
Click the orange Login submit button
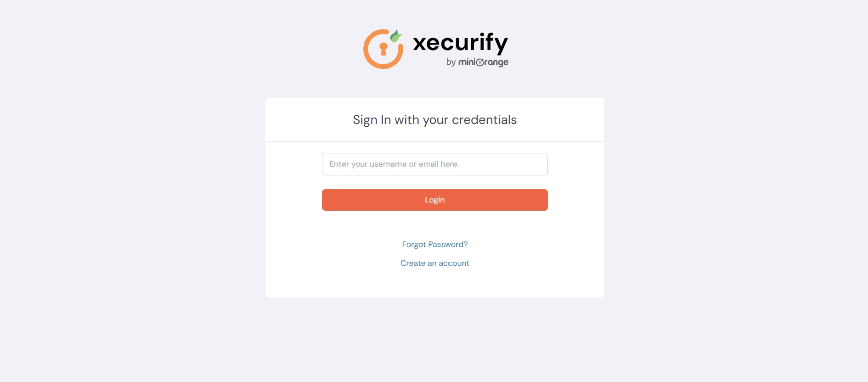[x=434, y=200]
